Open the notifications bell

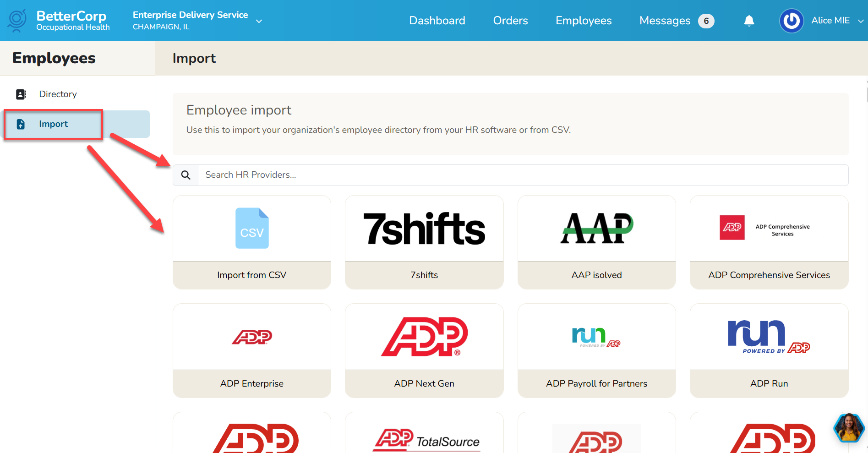coord(749,21)
